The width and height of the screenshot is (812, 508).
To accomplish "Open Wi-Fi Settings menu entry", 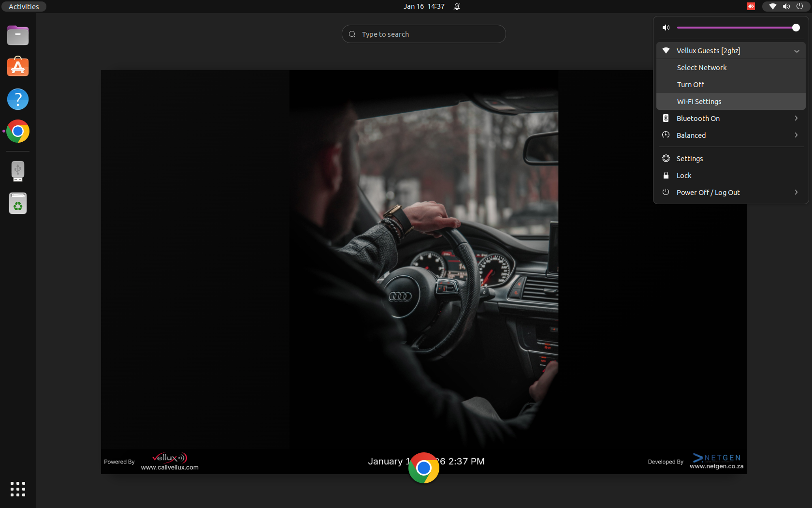I will pos(699,102).
